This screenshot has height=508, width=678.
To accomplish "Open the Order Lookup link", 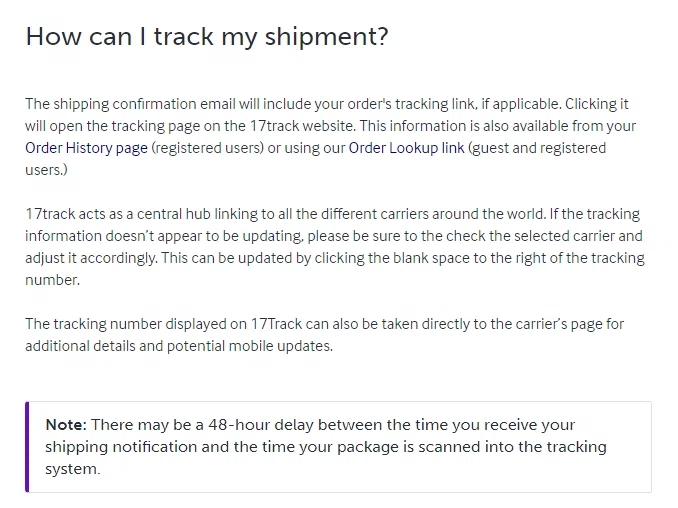I will point(406,148).
